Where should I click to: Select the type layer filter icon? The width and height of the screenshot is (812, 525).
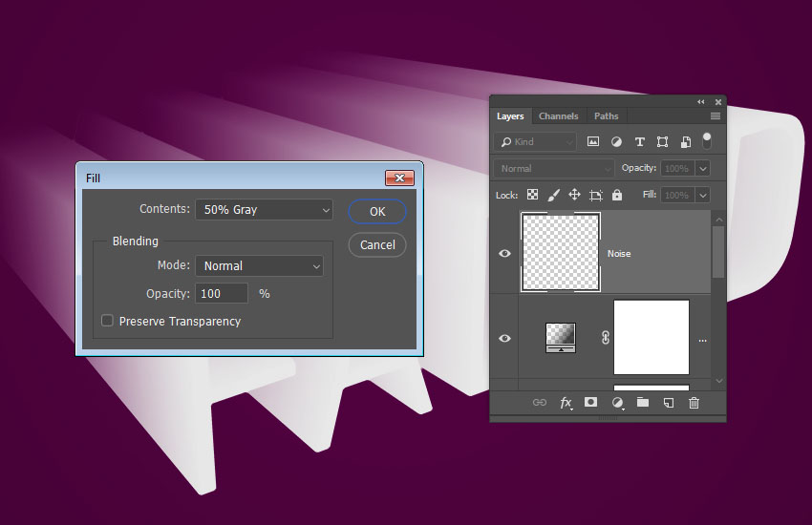[x=639, y=141]
